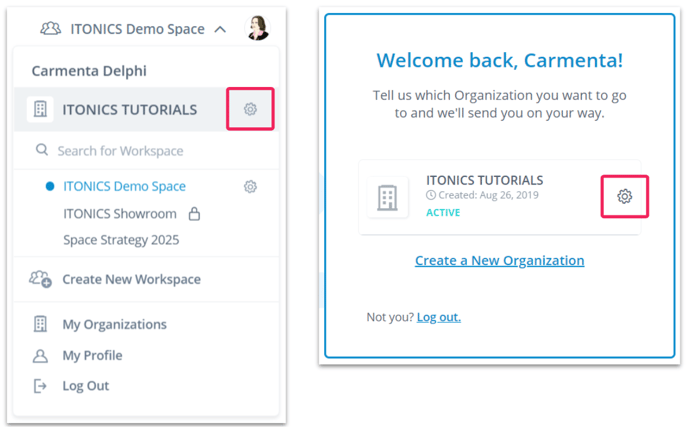Open the ITONICS TUTORIALS organization card title
The width and height of the screenshot is (688, 432).
coord(484,180)
